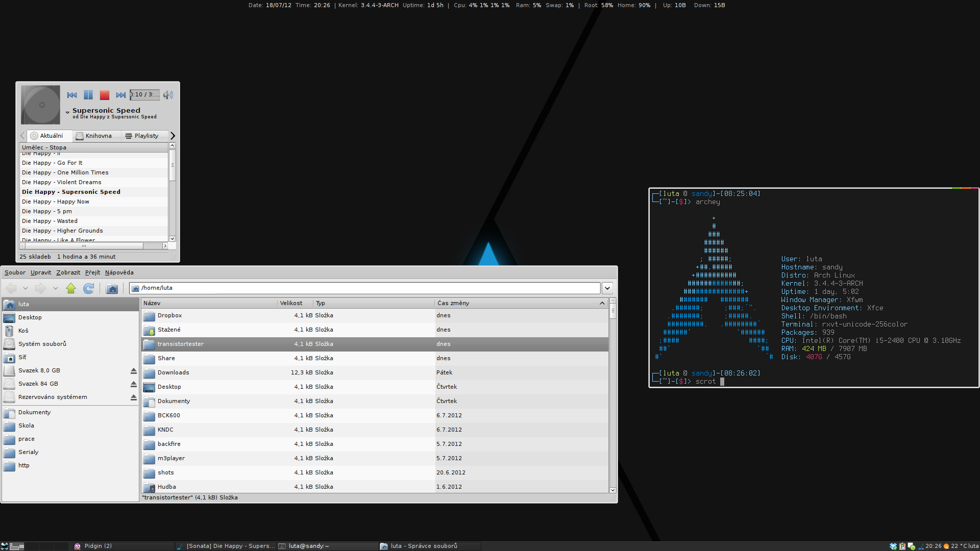
Task: Expand the Supersonic Speed song info arrow
Action: click(67, 113)
